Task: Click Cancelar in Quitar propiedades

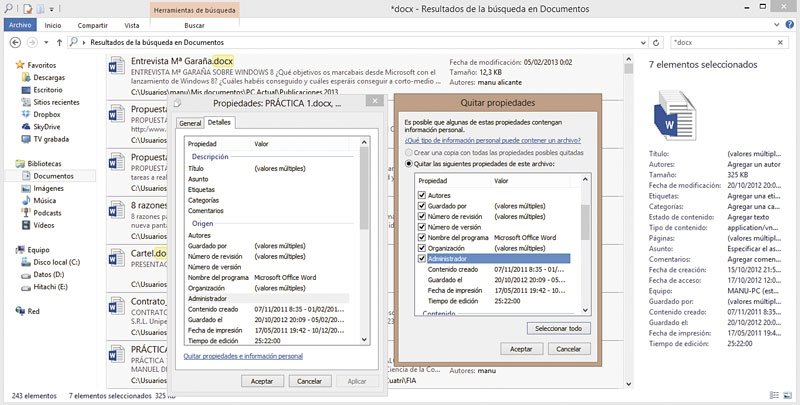Action: coord(569,349)
